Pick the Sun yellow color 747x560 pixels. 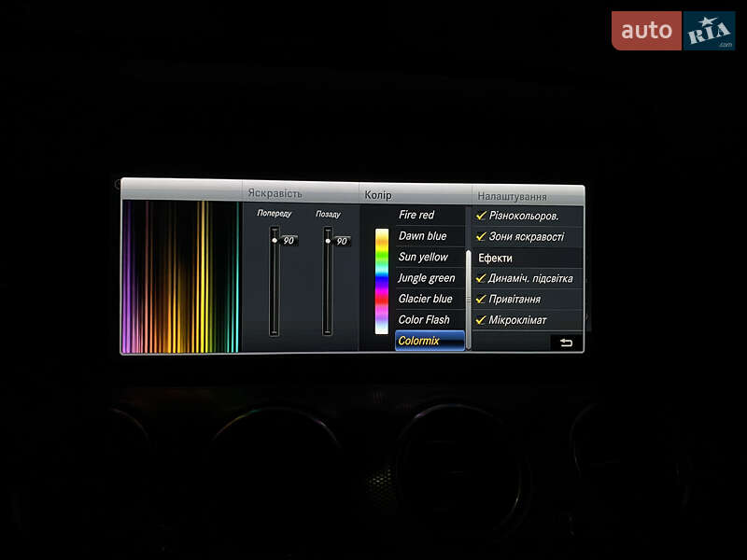pyautogui.click(x=424, y=258)
